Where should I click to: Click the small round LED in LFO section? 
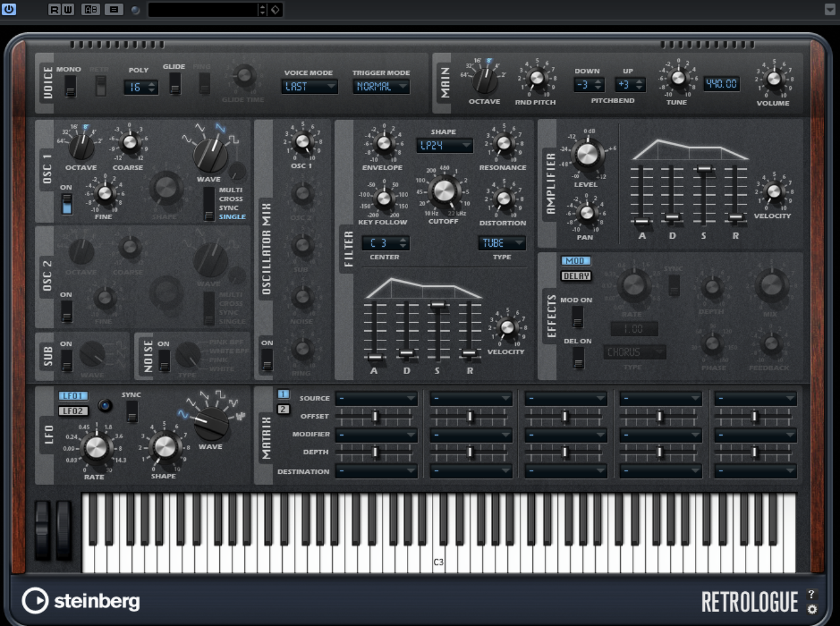[x=104, y=406]
